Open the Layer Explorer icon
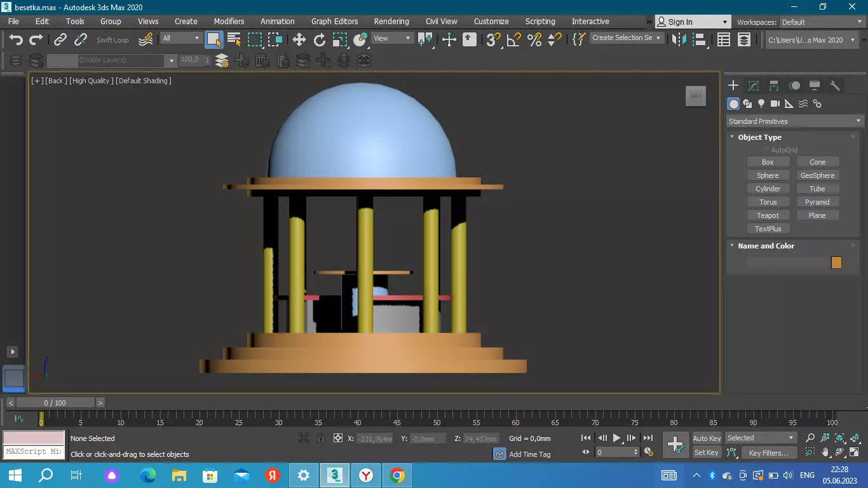This screenshot has height=488, width=868. coord(744,39)
